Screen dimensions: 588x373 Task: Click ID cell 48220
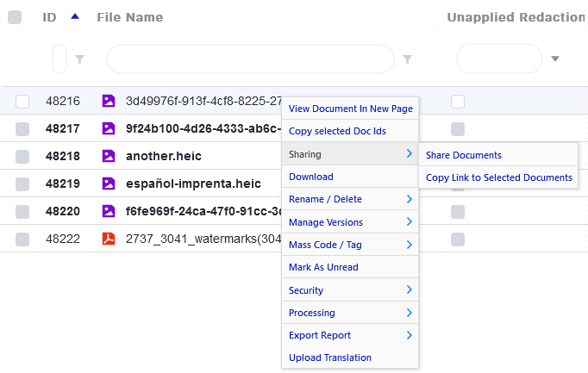[63, 211]
